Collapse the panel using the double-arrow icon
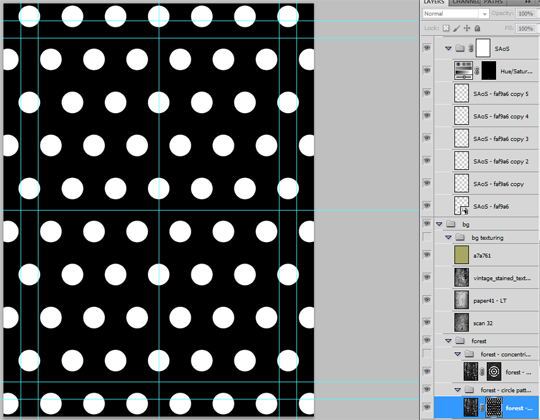 528,2
